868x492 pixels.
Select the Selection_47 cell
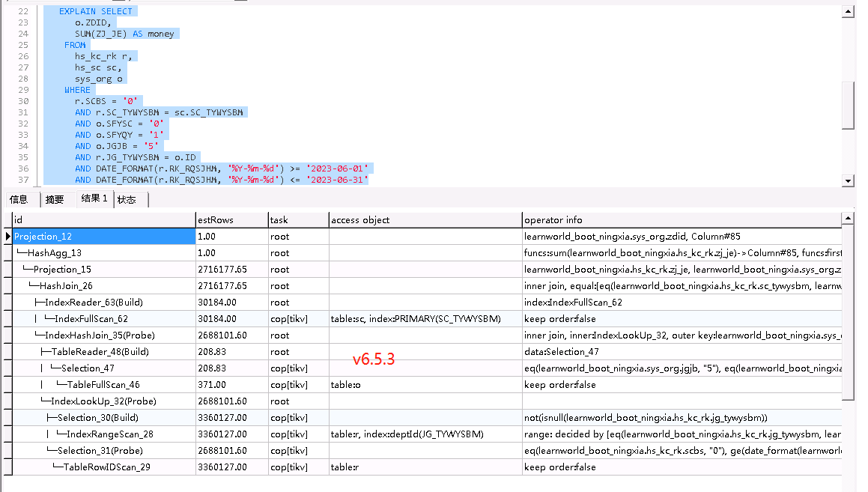[103, 368]
